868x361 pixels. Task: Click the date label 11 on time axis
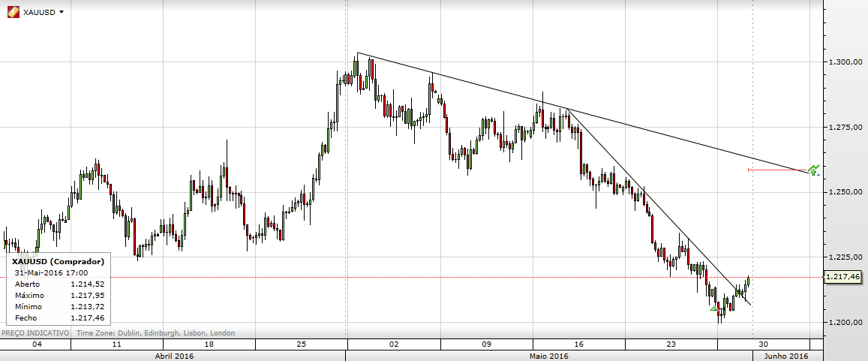click(x=117, y=344)
